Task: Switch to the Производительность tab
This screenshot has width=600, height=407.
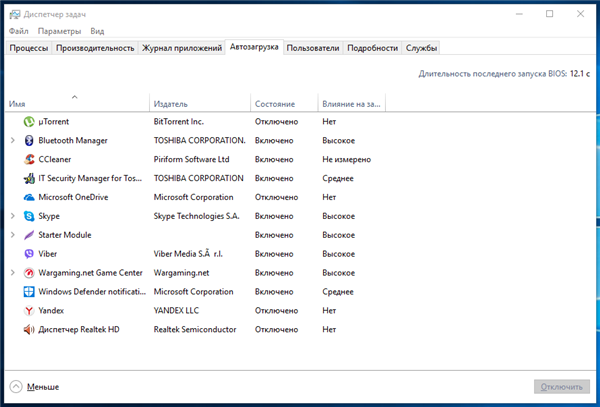Action: tap(95, 48)
